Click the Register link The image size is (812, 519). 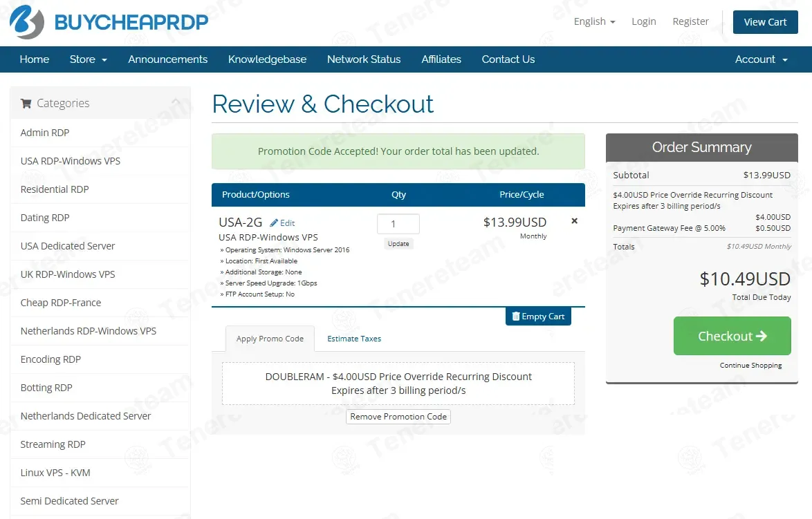pos(690,21)
